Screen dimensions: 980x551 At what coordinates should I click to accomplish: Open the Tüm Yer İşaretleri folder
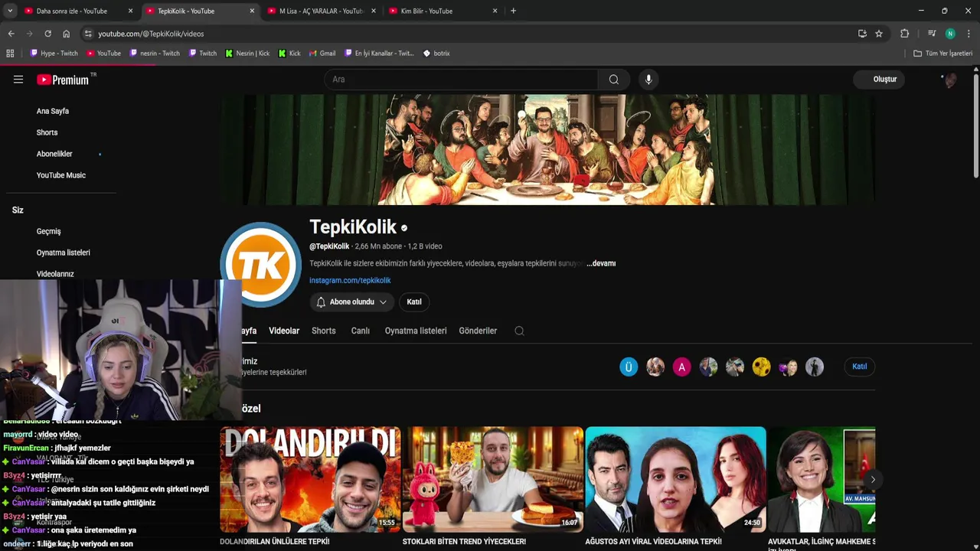point(943,54)
